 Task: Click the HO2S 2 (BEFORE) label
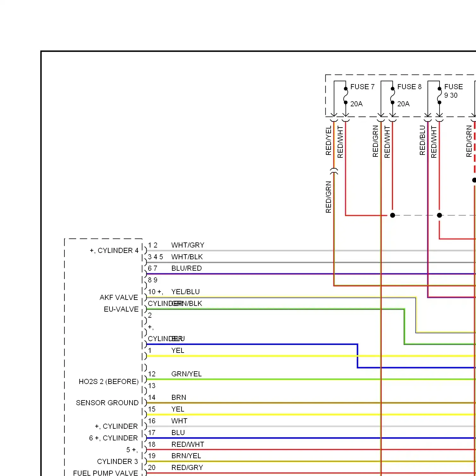pyautogui.click(x=109, y=381)
